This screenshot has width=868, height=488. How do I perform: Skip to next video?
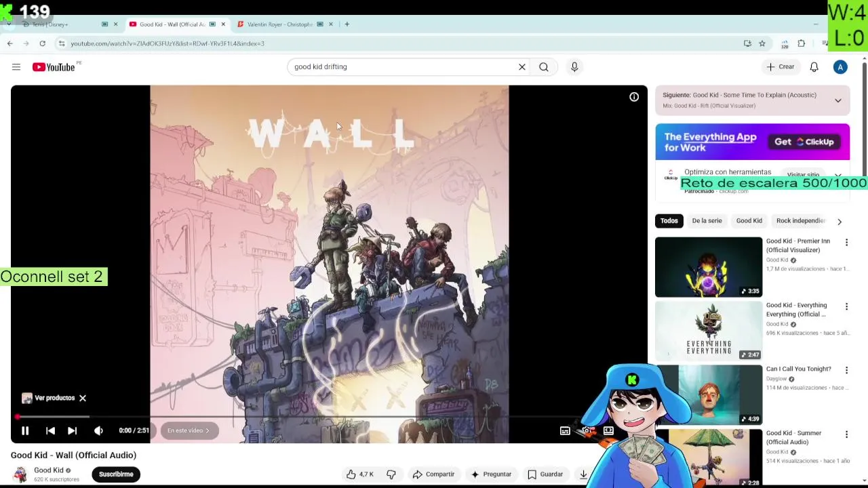tap(72, 430)
